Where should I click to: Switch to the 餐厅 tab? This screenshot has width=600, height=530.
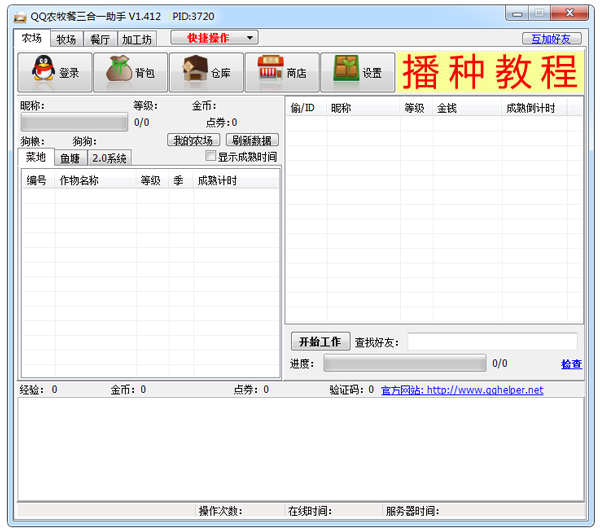click(x=99, y=39)
